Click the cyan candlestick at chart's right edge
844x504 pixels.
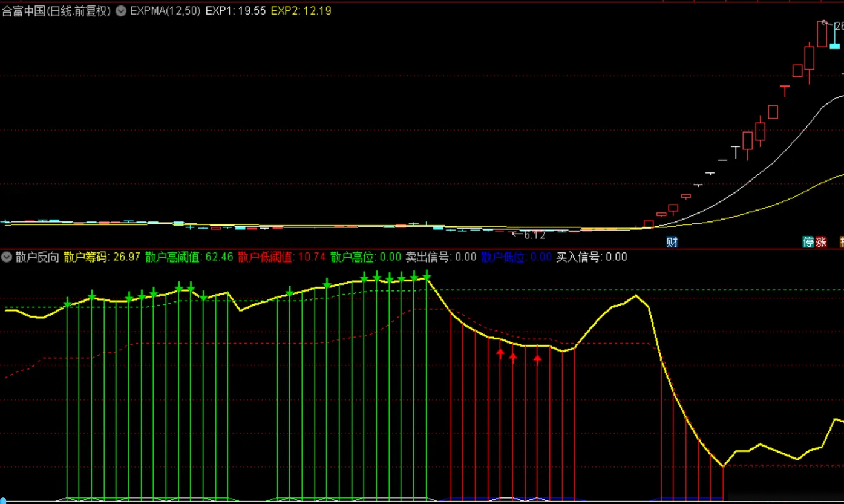click(834, 36)
